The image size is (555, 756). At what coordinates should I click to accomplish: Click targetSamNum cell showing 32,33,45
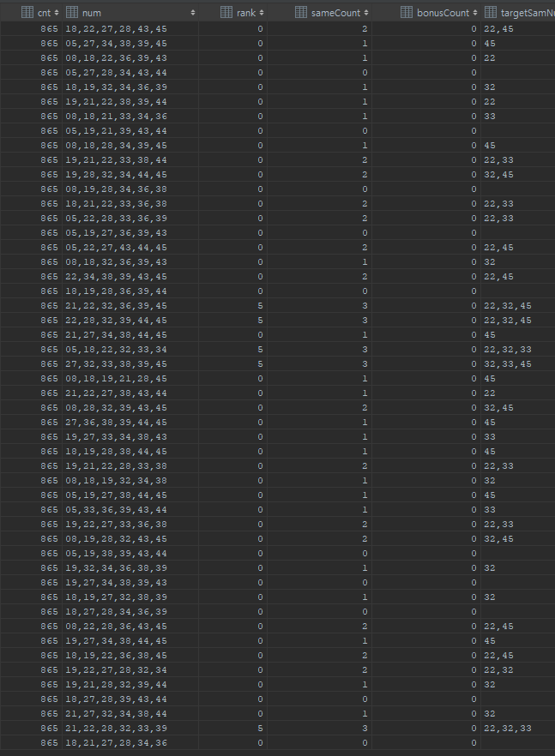coord(518,364)
